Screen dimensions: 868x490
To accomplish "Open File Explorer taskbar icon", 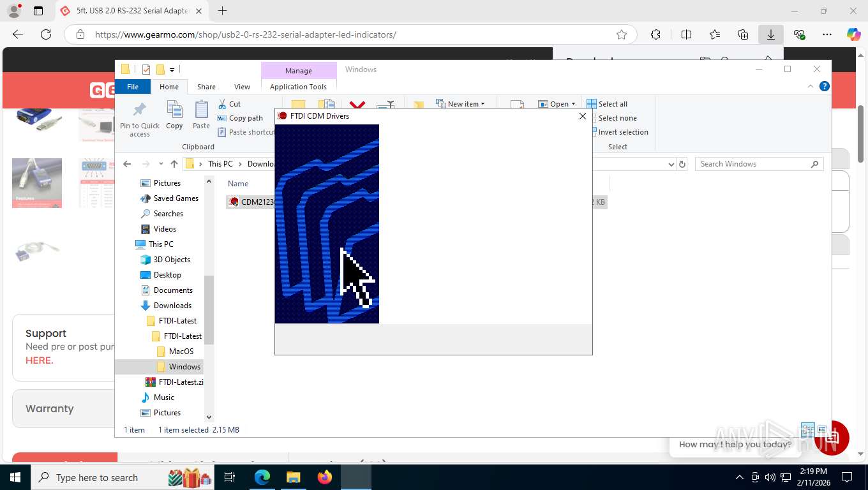I will (x=293, y=477).
